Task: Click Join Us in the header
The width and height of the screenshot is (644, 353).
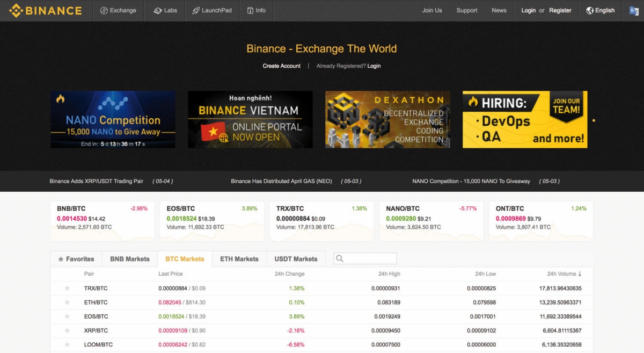Action: (x=432, y=10)
